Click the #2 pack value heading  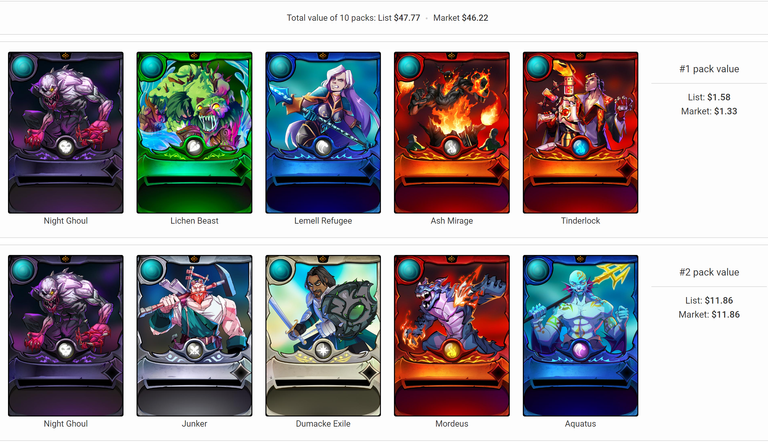(709, 272)
